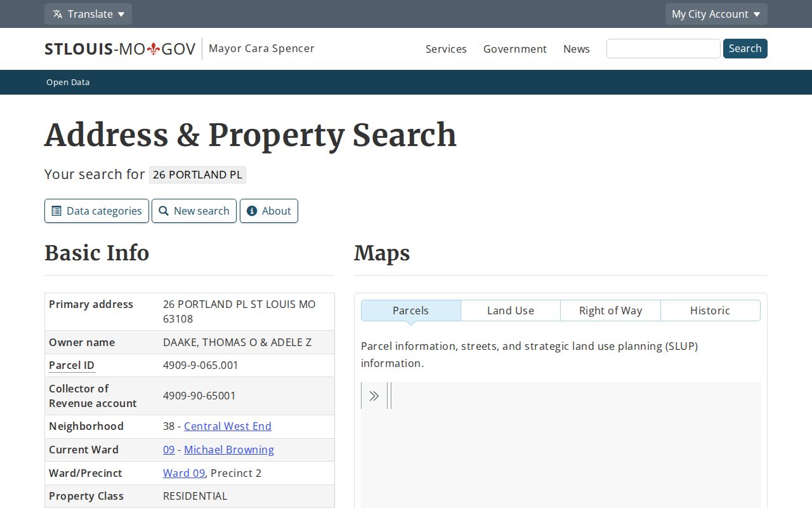Switch to the Right of Way tab
This screenshot has height=508, width=812.
[610, 311]
